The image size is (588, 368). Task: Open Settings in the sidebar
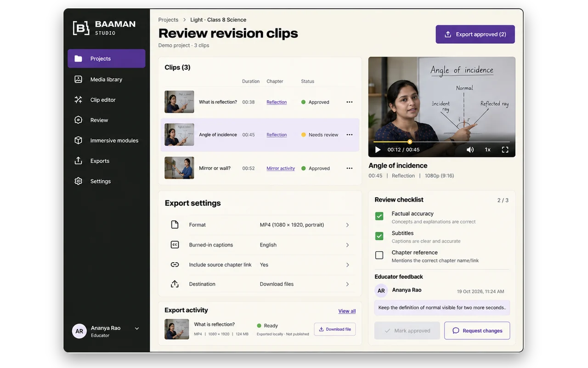107,181
